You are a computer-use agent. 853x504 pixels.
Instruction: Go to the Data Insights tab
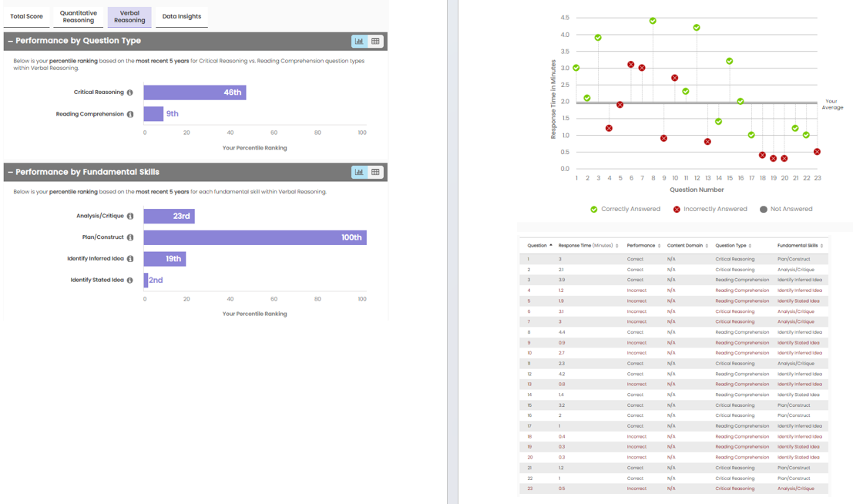[x=182, y=16]
